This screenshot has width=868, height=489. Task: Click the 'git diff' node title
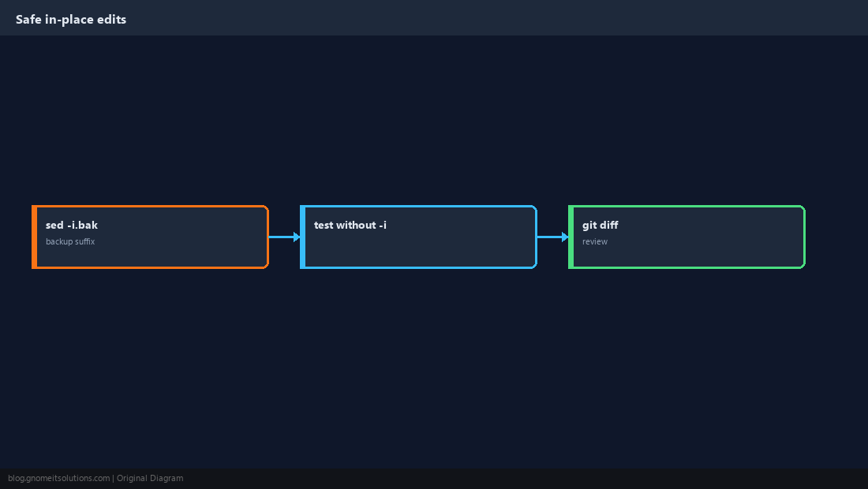[x=600, y=225]
